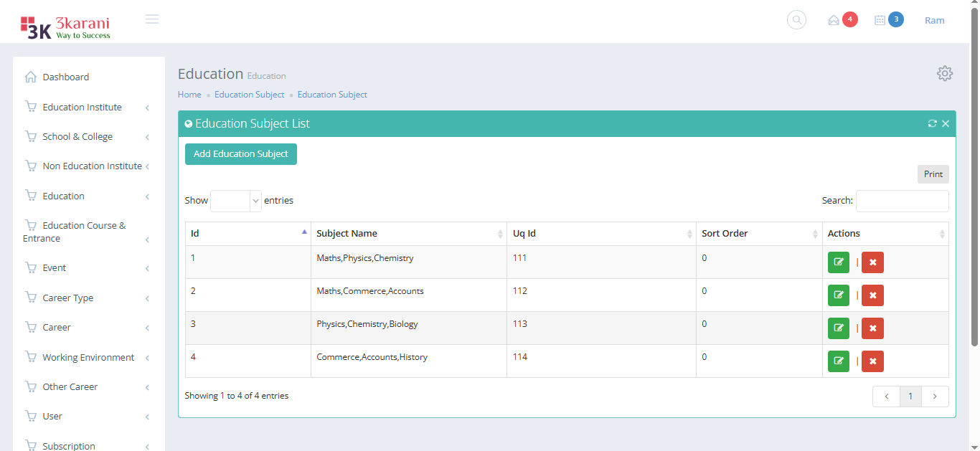Viewport: 980px width, 451px height.
Task: Click Add Education Subject button
Action: pyautogui.click(x=240, y=154)
